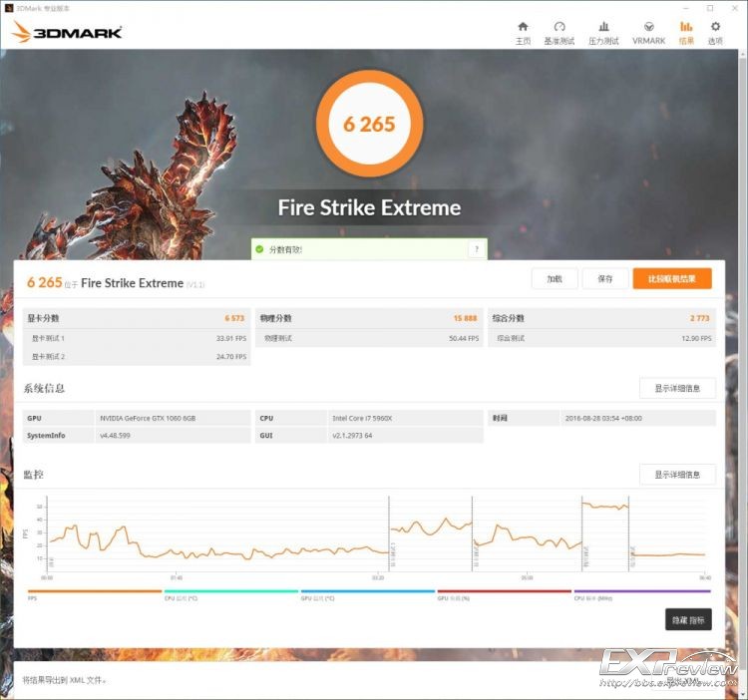Image resolution: width=748 pixels, height=700 pixels.
Task: Click the 3DMark app icon in title bar
Action: 8,8
